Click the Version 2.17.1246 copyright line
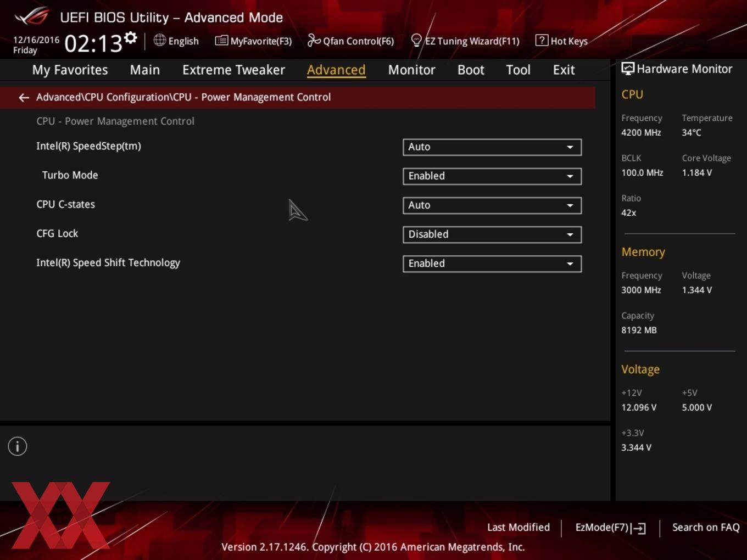 [x=373, y=547]
